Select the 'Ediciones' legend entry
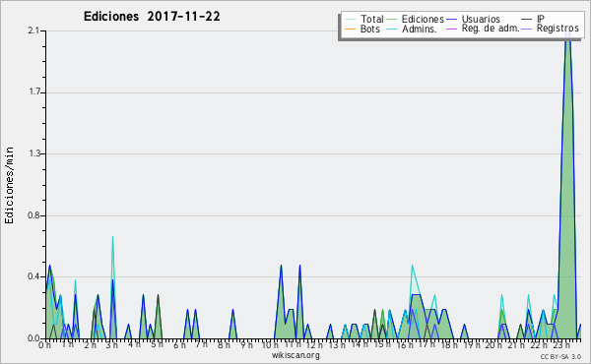 [x=423, y=19]
